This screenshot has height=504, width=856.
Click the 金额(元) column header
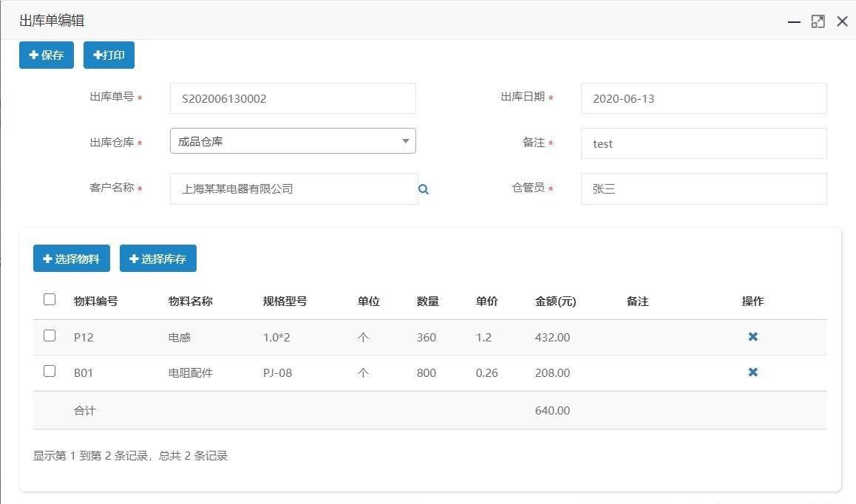point(555,302)
